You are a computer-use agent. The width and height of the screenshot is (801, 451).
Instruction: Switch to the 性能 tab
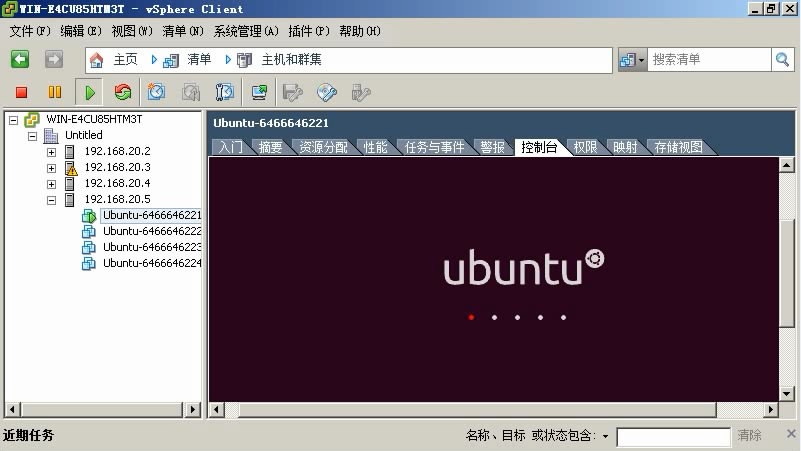[x=375, y=147]
